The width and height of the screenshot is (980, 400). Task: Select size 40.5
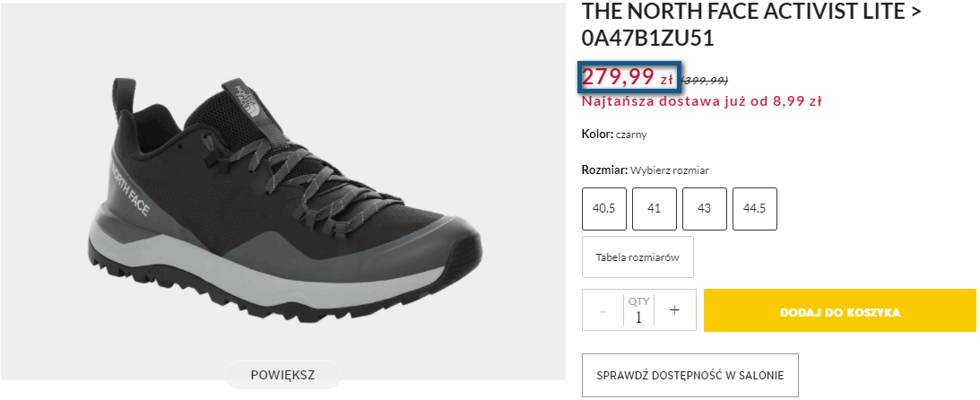(603, 208)
